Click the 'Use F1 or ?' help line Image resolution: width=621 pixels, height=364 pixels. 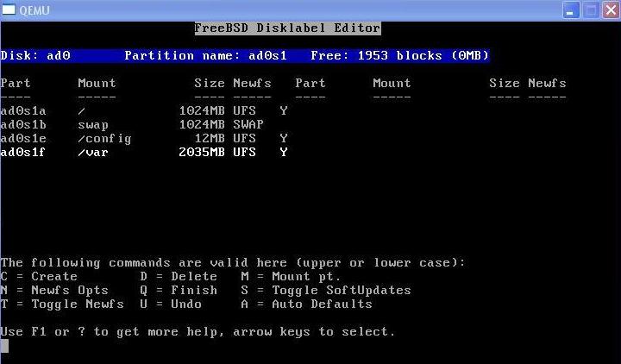tap(198, 331)
